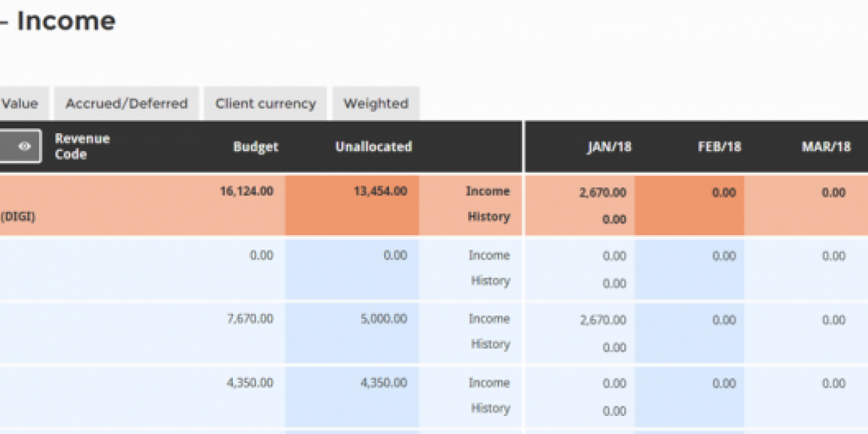Image resolution: width=868 pixels, height=434 pixels.
Task: Open the Accrued/Deferred tab
Action: (127, 103)
